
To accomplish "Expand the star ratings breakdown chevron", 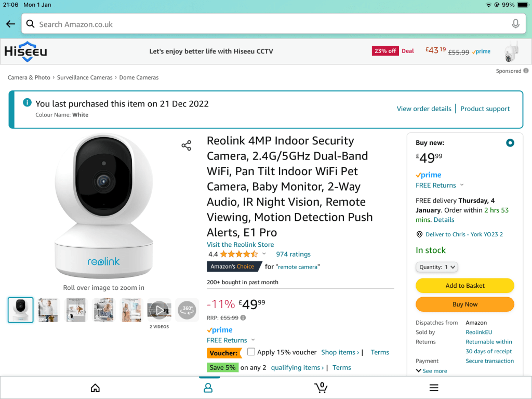I will [x=264, y=254].
